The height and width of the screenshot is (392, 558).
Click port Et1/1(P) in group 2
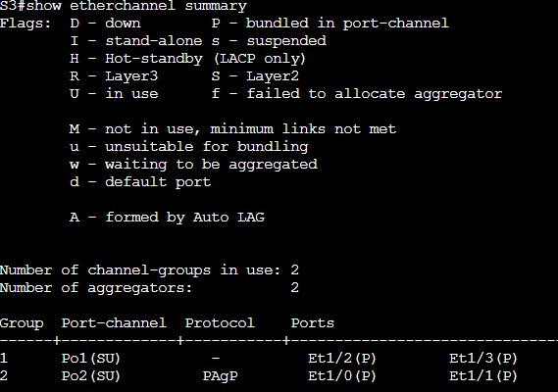(x=482, y=376)
